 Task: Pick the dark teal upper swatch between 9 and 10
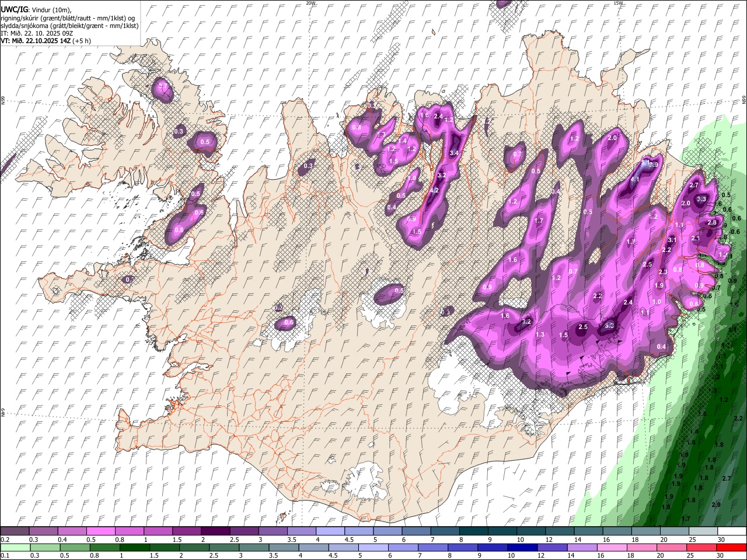[x=502, y=531]
